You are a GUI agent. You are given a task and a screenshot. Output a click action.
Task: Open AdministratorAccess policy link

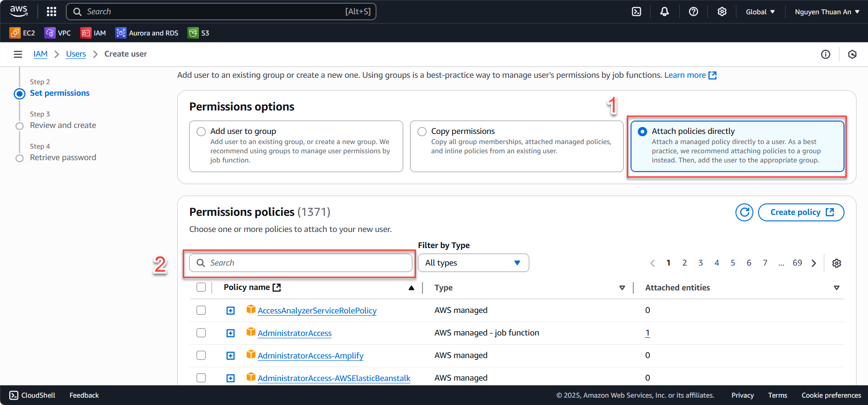coord(295,333)
